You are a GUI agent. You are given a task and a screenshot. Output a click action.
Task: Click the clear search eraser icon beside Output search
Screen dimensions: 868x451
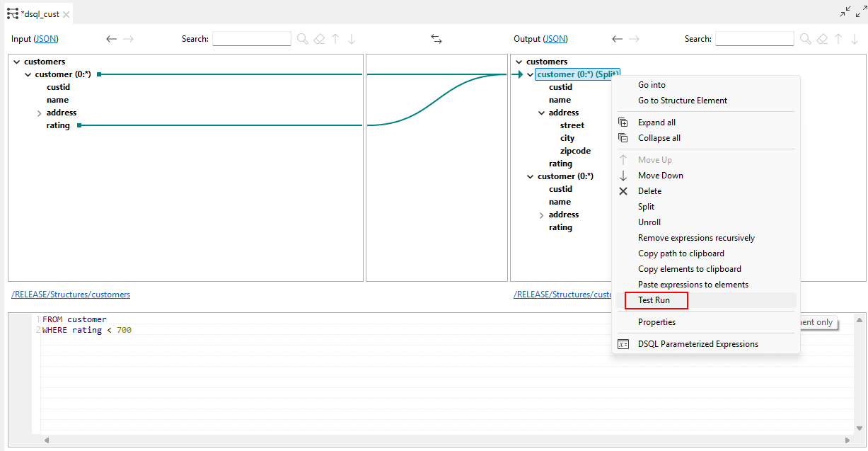click(x=822, y=39)
